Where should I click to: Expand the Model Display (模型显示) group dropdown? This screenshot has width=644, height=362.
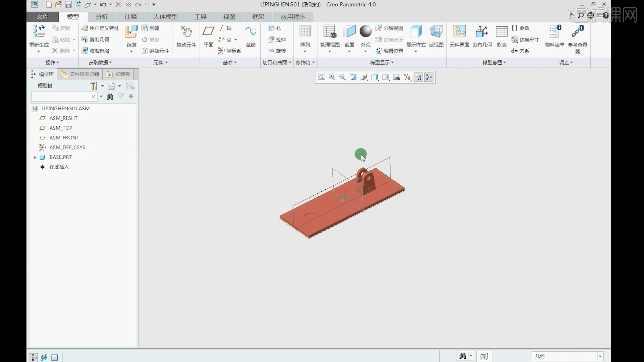click(x=382, y=63)
